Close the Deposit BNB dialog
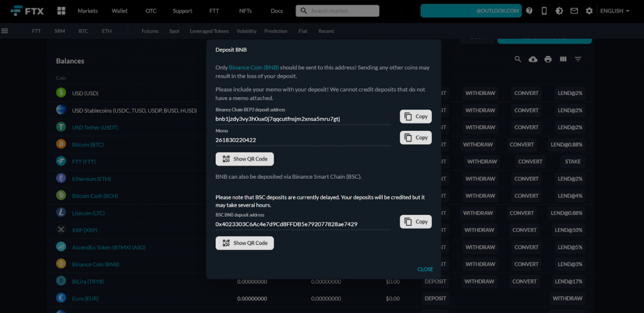This screenshot has width=644, height=313. tap(425, 270)
